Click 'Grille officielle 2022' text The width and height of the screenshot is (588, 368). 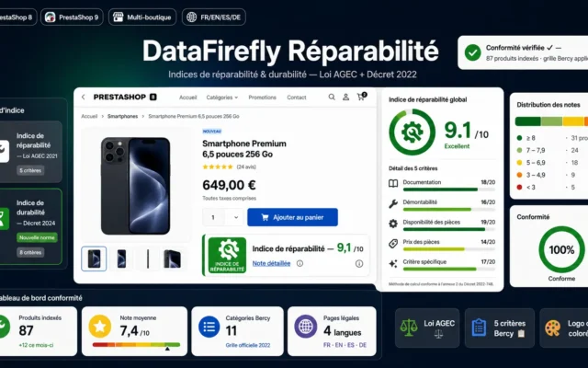click(x=248, y=345)
